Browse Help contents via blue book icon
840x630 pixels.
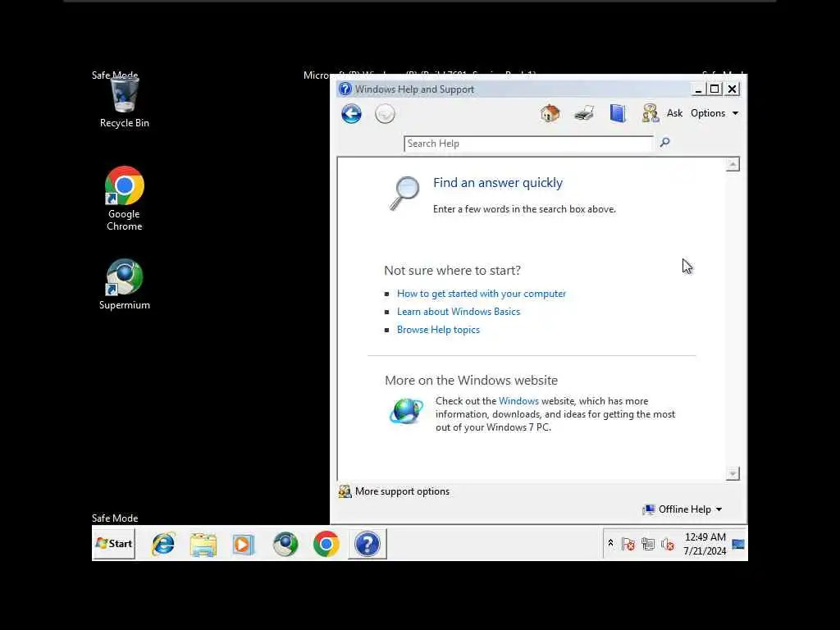(x=617, y=113)
